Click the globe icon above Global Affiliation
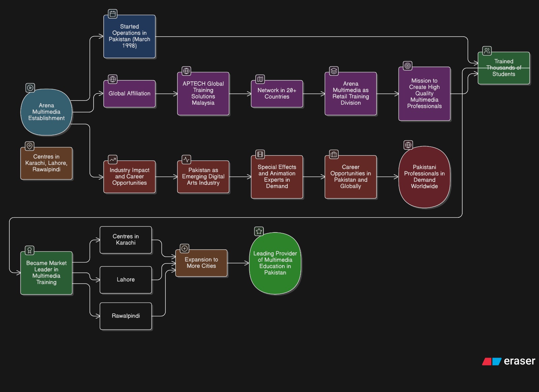 tap(113, 79)
